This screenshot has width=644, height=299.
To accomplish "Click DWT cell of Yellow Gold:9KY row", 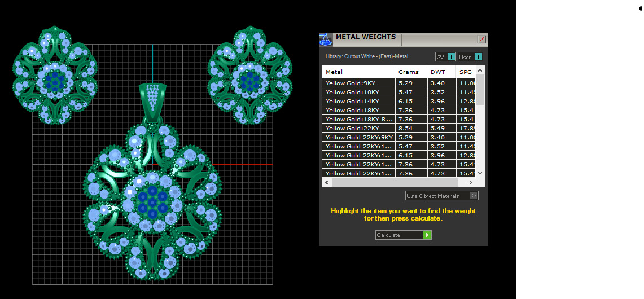I will coord(441,83).
